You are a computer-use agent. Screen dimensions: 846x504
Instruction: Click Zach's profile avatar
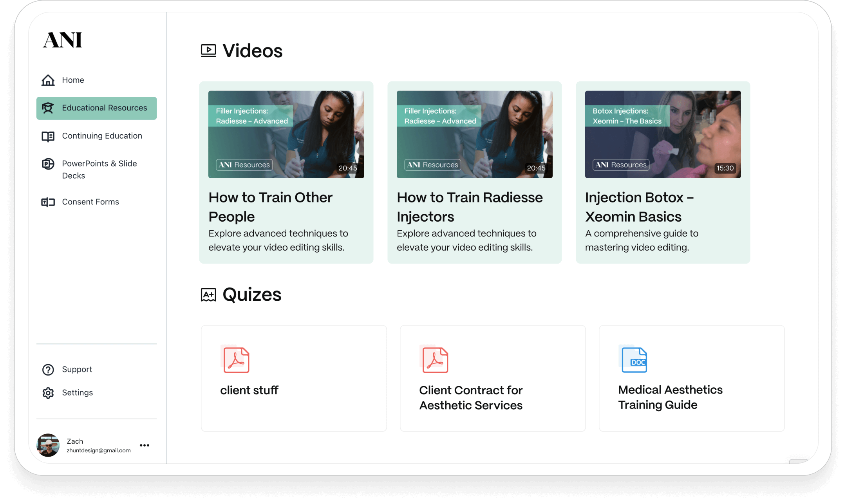pyautogui.click(x=48, y=445)
